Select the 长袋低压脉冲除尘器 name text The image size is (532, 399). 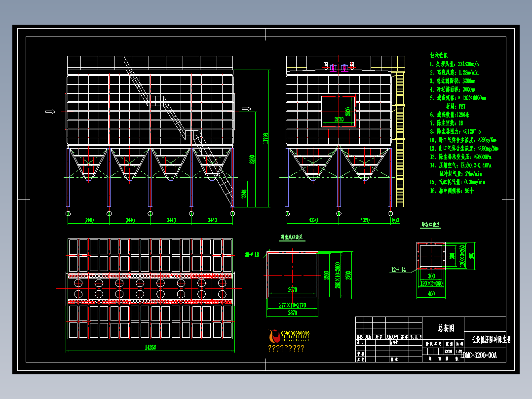492,339
